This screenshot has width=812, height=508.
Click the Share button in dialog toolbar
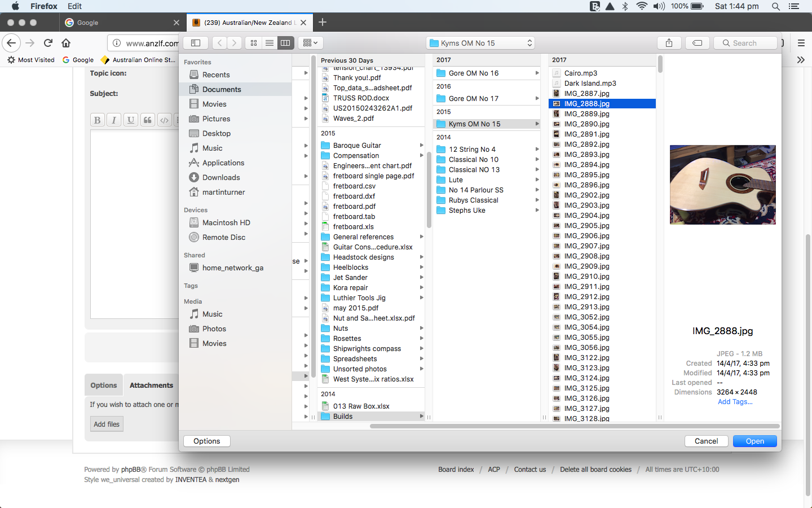669,43
